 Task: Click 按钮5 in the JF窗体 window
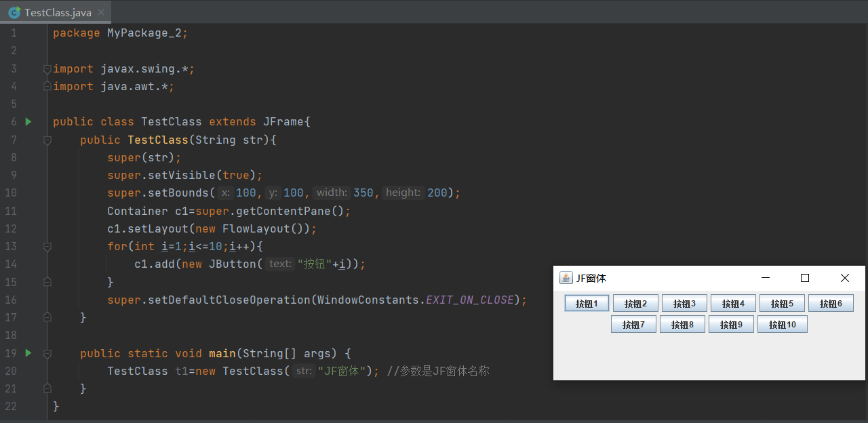click(x=782, y=304)
